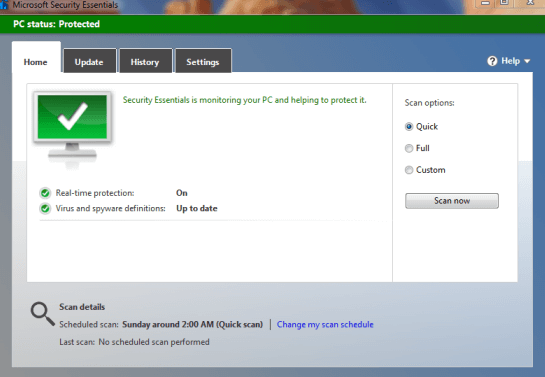
Task: Switch to the Update tab
Action: [89, 61]
